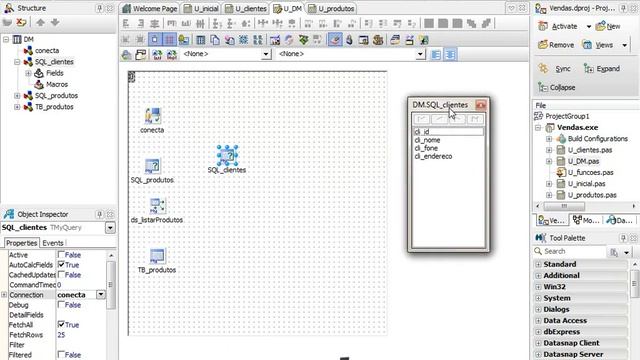Toggle the Active property checkbox
Image resolution: width=640 pixels, height=360 pixels.
pos(61,255)
